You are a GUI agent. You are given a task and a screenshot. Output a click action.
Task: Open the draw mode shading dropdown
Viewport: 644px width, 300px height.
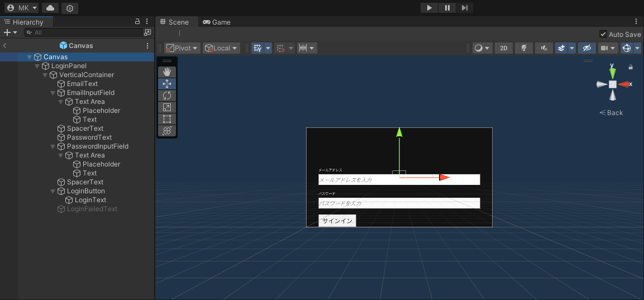[x=482, y=48]
